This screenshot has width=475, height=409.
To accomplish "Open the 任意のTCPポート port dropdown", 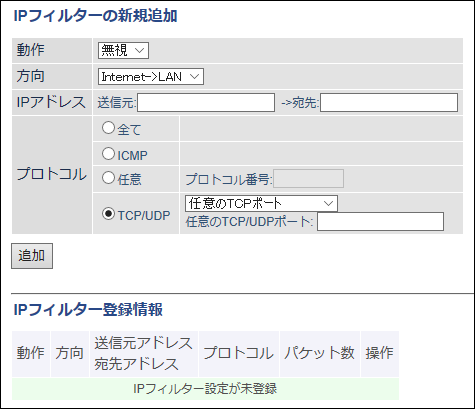I will (x=261, y=203).
